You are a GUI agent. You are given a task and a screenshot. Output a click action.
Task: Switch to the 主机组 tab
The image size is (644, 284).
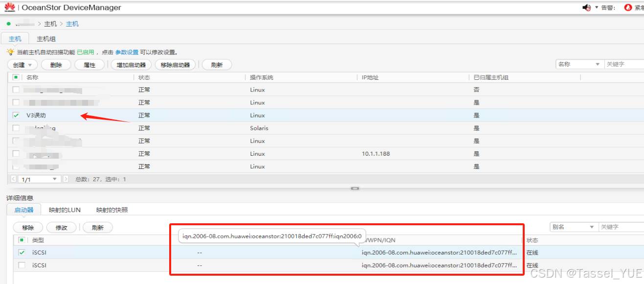click(46, 39)
